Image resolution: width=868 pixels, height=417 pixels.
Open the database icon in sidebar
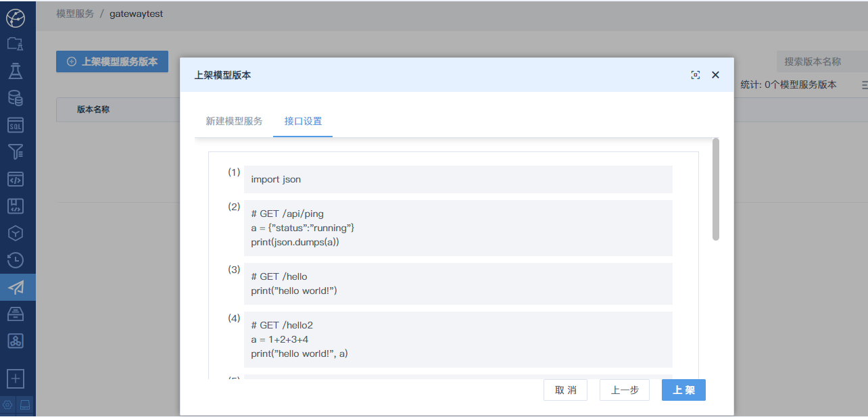click(x=15, y=98)
